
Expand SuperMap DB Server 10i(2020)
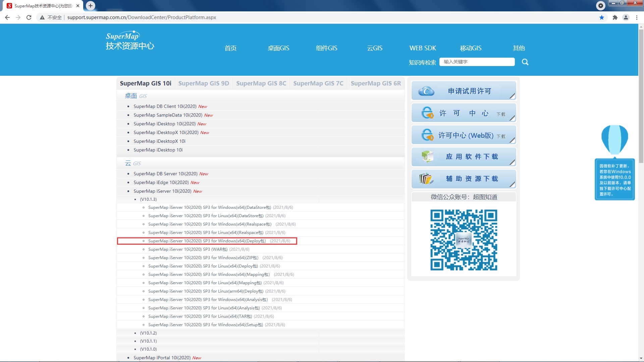[x=166, y=174]
